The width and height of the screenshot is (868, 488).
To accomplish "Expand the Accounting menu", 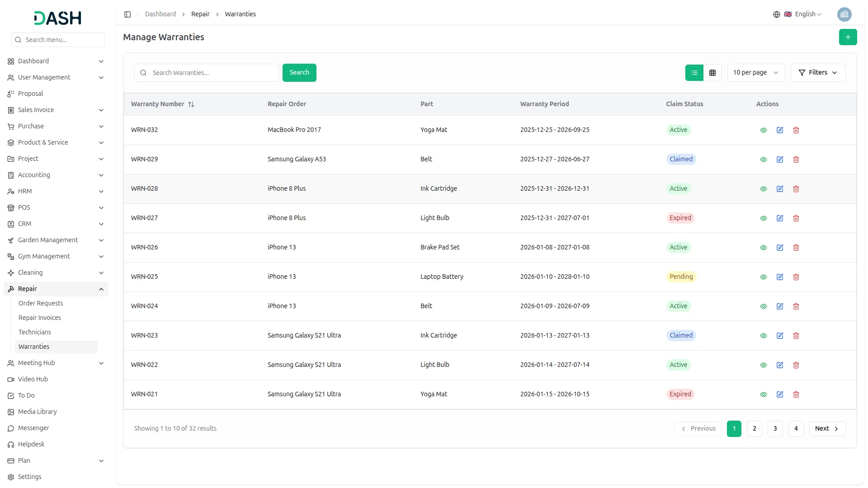I will click(x=56, y=175).
